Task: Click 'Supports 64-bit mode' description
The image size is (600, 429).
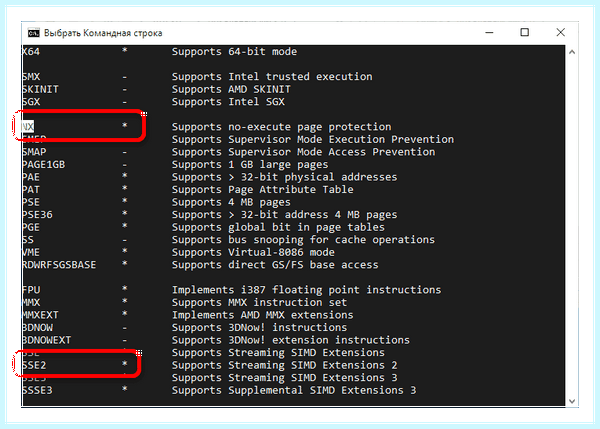Action: pos(234,52)
